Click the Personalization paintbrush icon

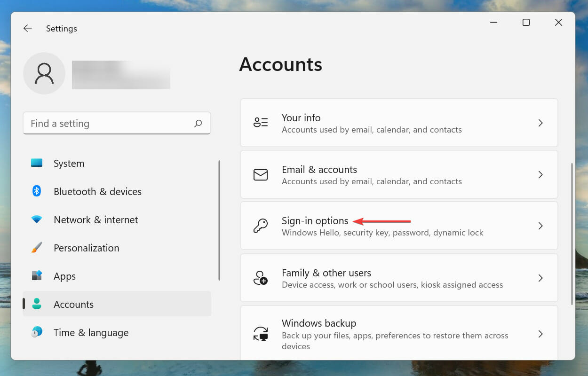pos(37,248)
